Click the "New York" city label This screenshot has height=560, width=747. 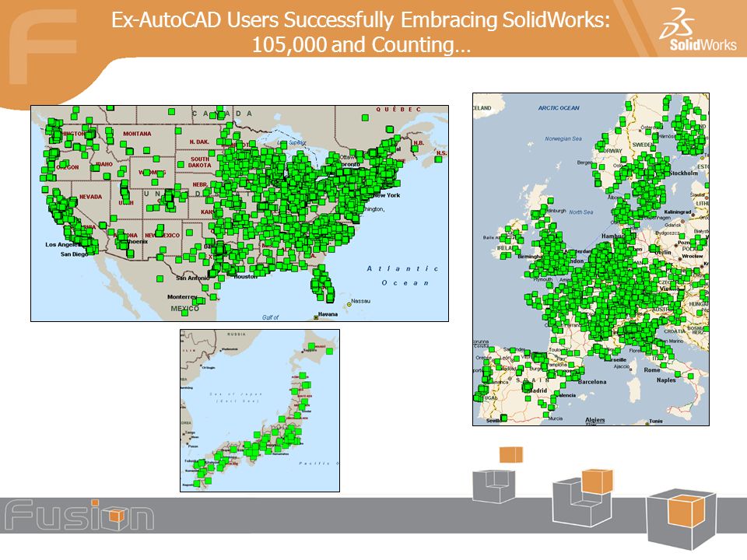(x=387, y=195)
